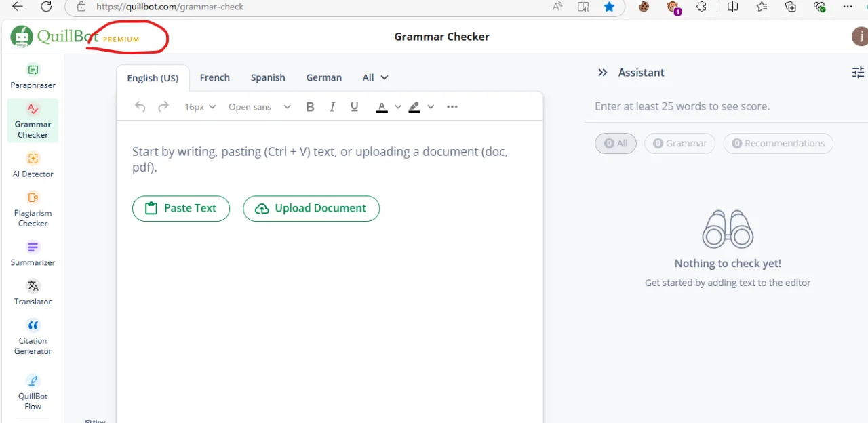Viewport: 868px width, 423px height.
Task: Open Browser essentials heart icon
Action: tap(819, 7)
